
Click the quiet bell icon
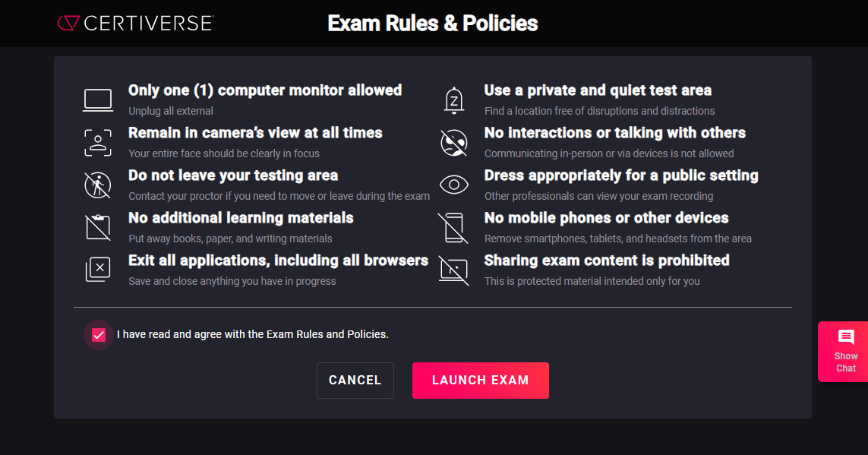(454, 100)
